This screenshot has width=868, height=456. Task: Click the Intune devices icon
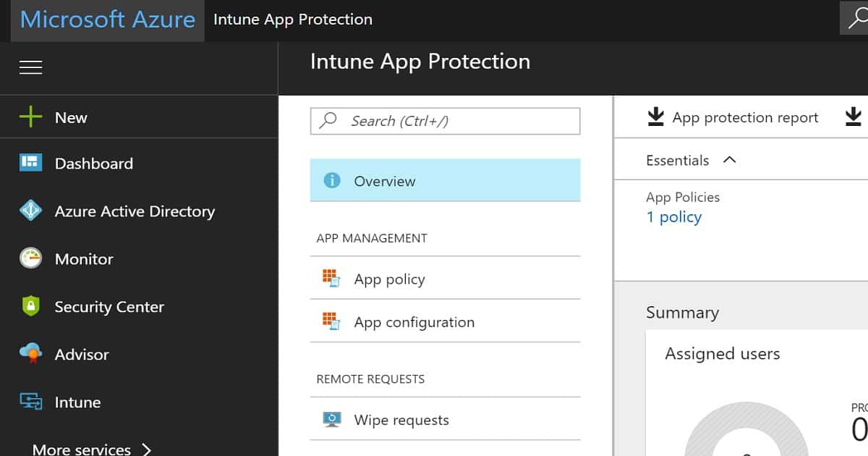click(x=30, y=402)
